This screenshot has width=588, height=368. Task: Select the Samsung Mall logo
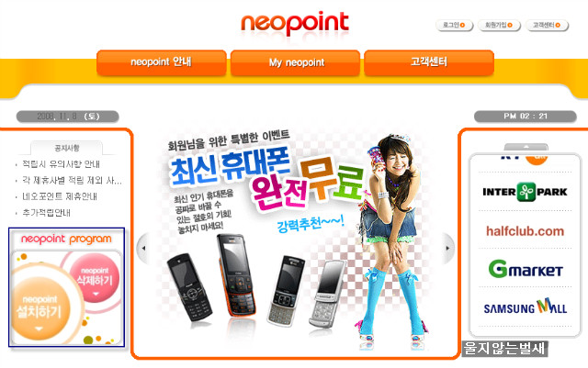[525, 307]
